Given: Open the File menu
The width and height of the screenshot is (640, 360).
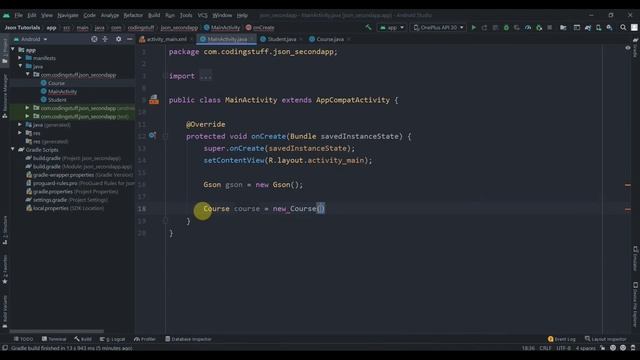Looking at the screenshot, I should [18, 15].
